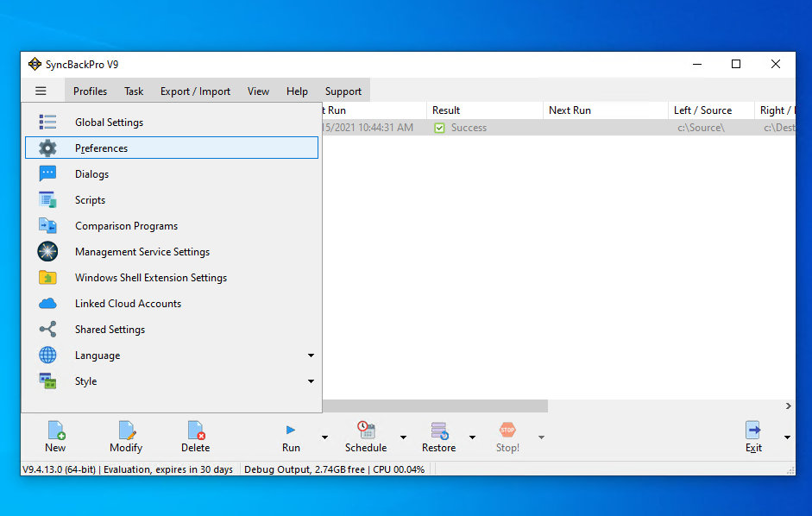The image size is (812, 516).
Task: Close the SyncBackPro window
Action: [775, 64]
